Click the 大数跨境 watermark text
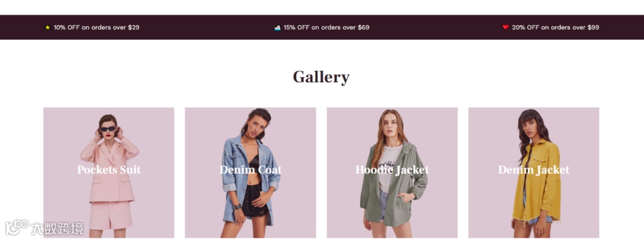The width and height of the screenshot is (644, 240). tap(57, 229)
